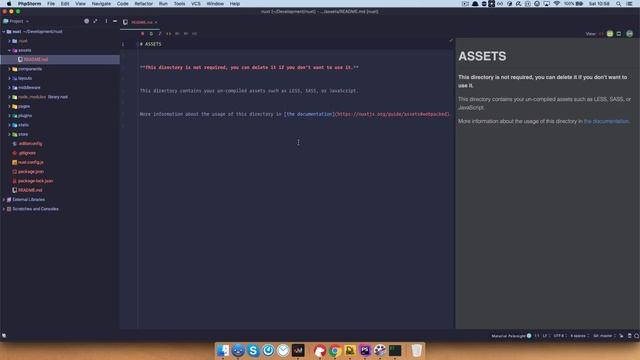Expand the layouts folder
The height and width of the screenshot is (360, 640).
(x=9, y=78)
